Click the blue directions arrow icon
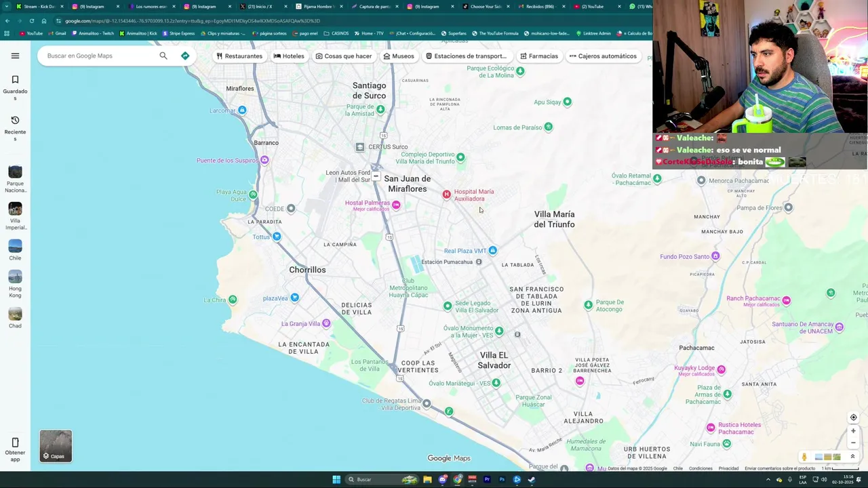This screenshot has width=868, height=488. pos(185,56)
